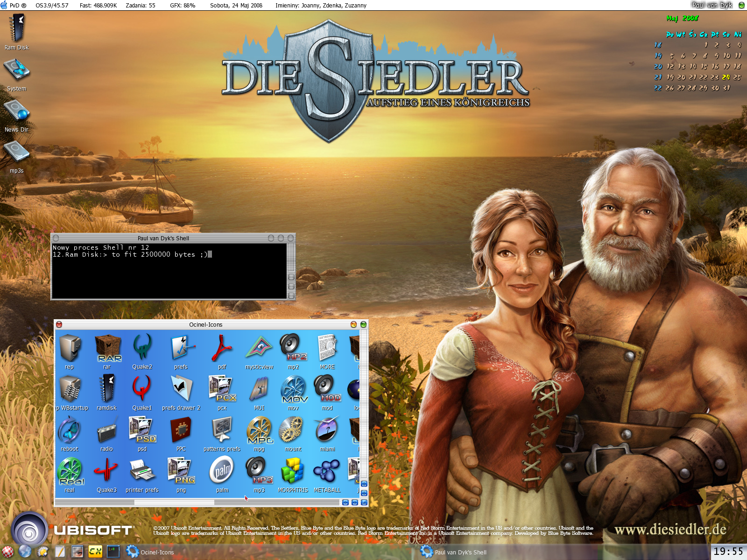Select the mov film reel icon
Viewport: 747px width, 560px height.
point(293,392)
